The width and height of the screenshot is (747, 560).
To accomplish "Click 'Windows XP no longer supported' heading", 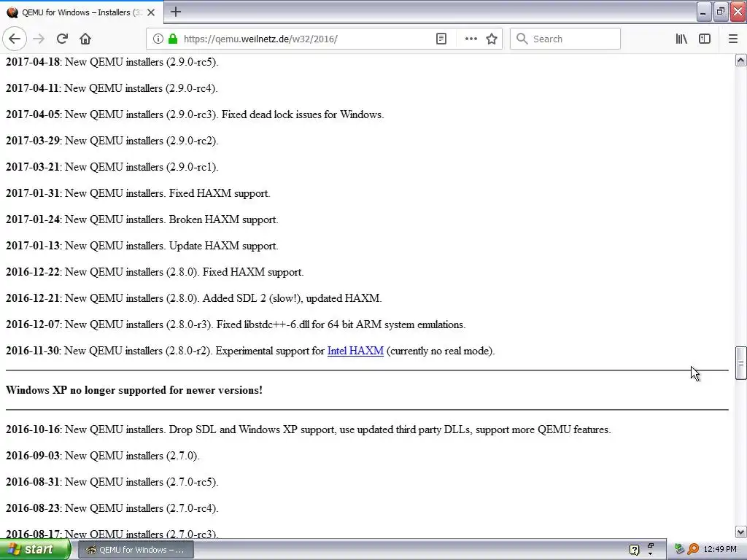I will point(134,390).
